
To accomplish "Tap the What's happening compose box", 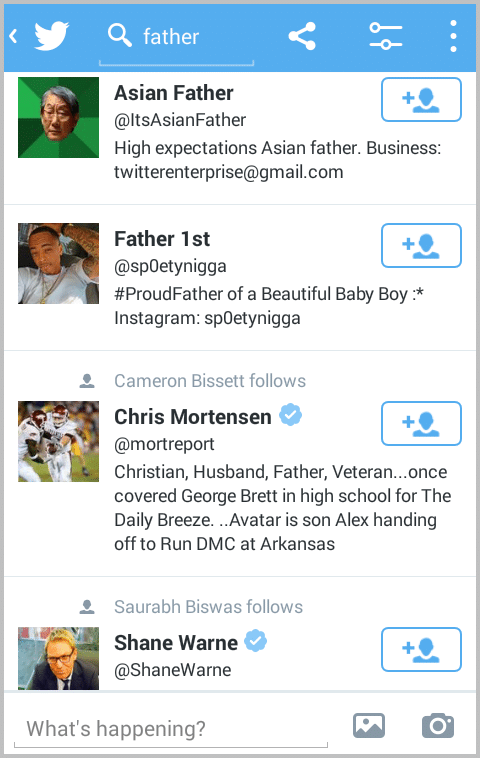I will pyautogui.click(x=171, y=729).
